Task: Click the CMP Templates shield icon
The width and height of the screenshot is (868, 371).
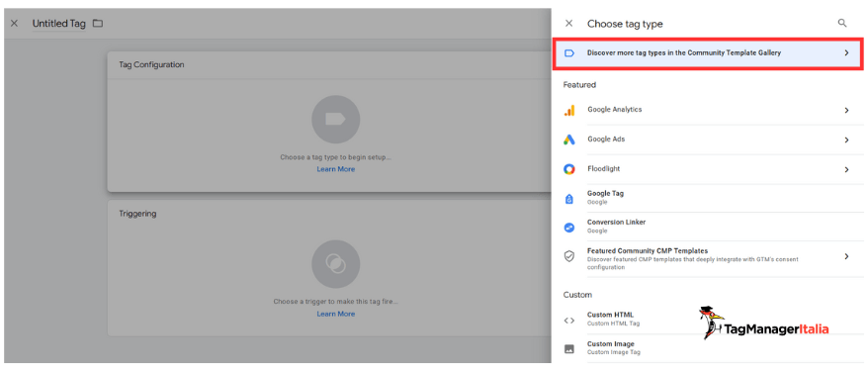Action: click(x=569, y=256)
